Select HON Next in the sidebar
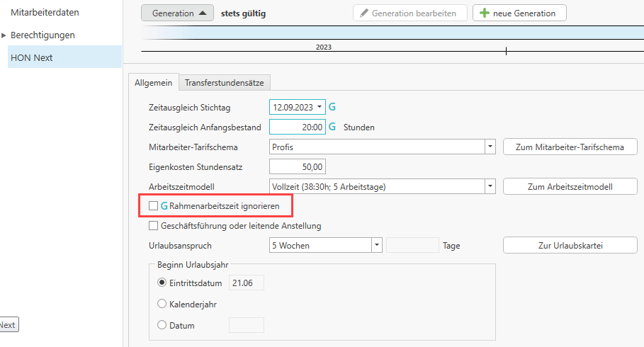 [x=32, y=57]
